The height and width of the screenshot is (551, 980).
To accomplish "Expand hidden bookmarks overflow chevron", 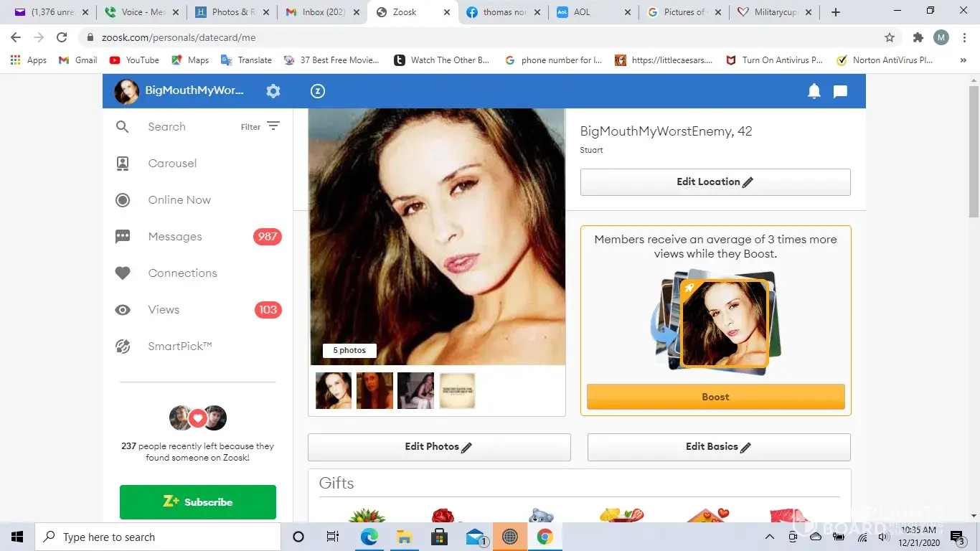I will (x=963, y=60).
